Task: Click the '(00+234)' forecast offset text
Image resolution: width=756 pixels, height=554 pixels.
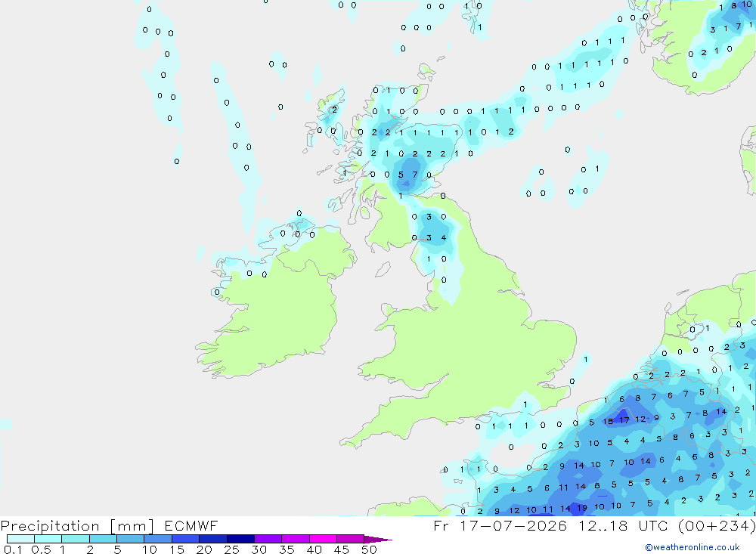Action: click(x=717, y=525)
